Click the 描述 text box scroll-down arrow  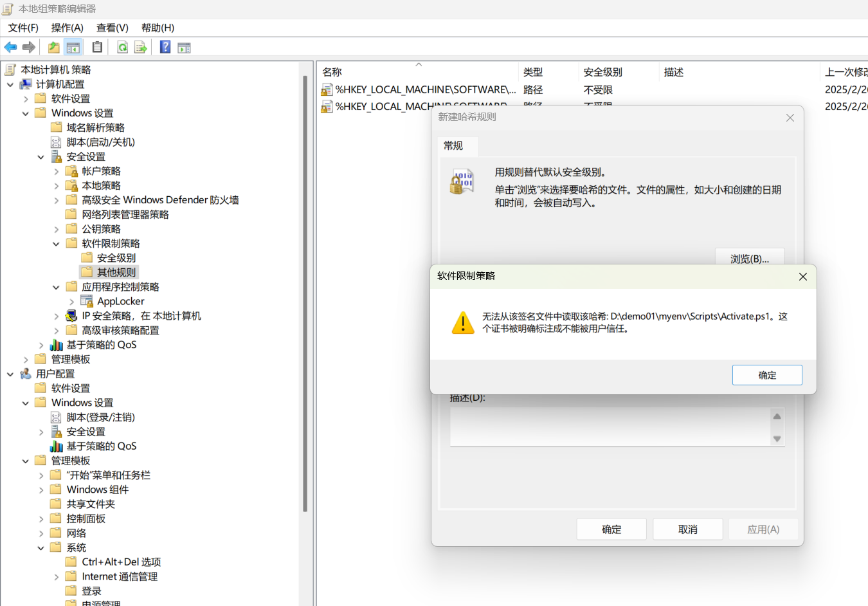click(x=777, y=439)
